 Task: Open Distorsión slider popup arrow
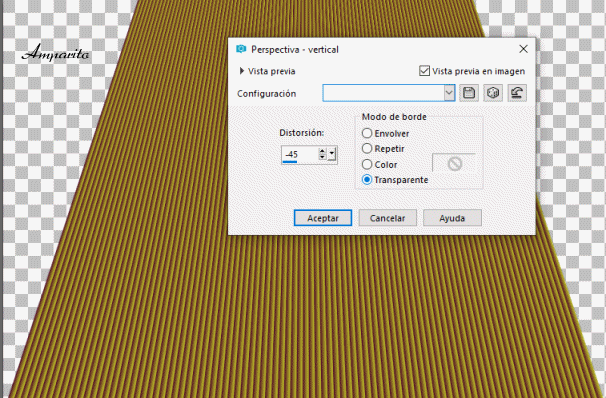(x=332, y=154)
